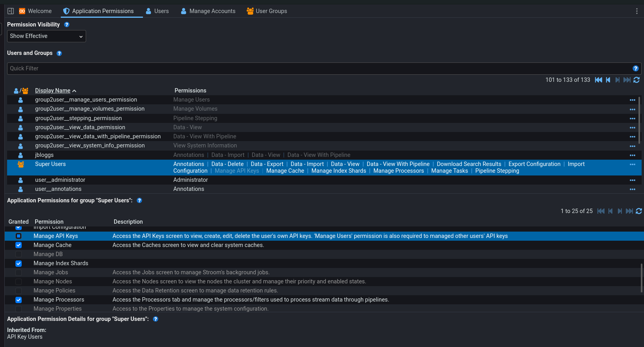
Task: Refresh the users and groups list
Action: tap(636, 80)
